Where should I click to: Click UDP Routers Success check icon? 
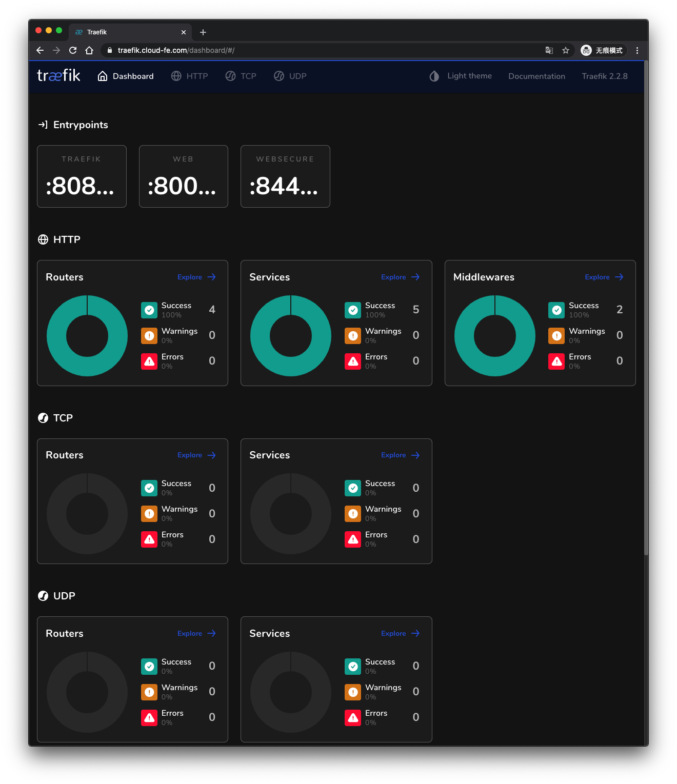pos(149,666)
